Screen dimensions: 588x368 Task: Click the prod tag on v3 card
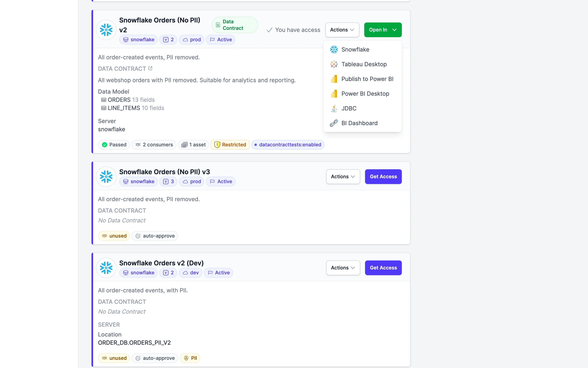coord(192,182)
